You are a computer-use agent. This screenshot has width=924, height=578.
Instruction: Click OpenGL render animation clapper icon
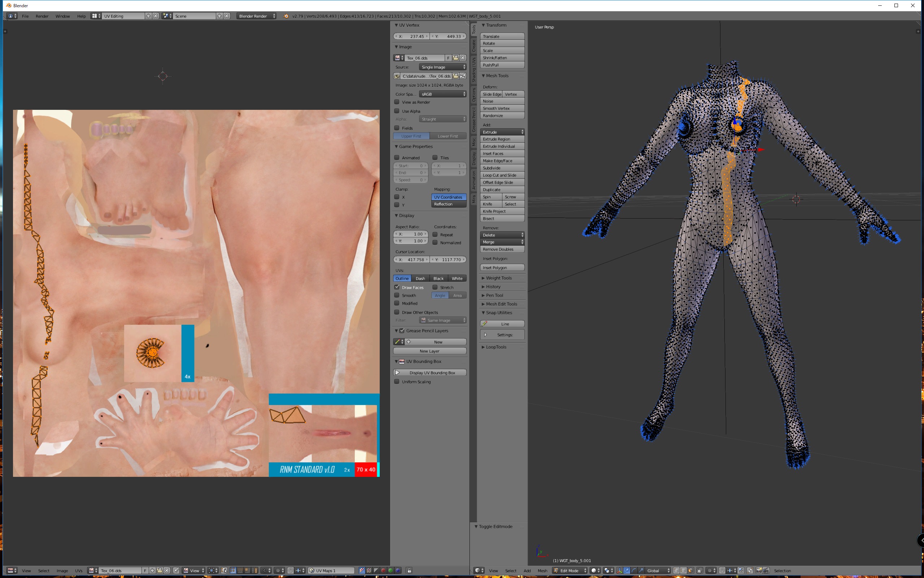pos(766,570)
